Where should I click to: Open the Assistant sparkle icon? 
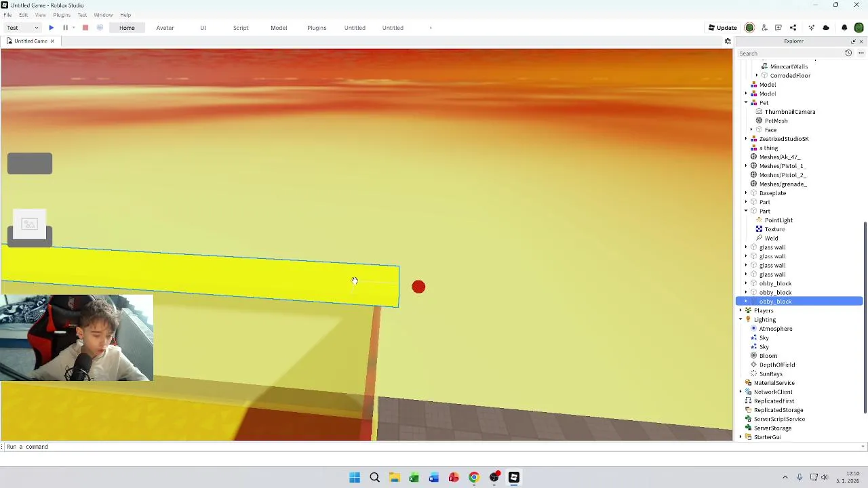pos(811,28)
